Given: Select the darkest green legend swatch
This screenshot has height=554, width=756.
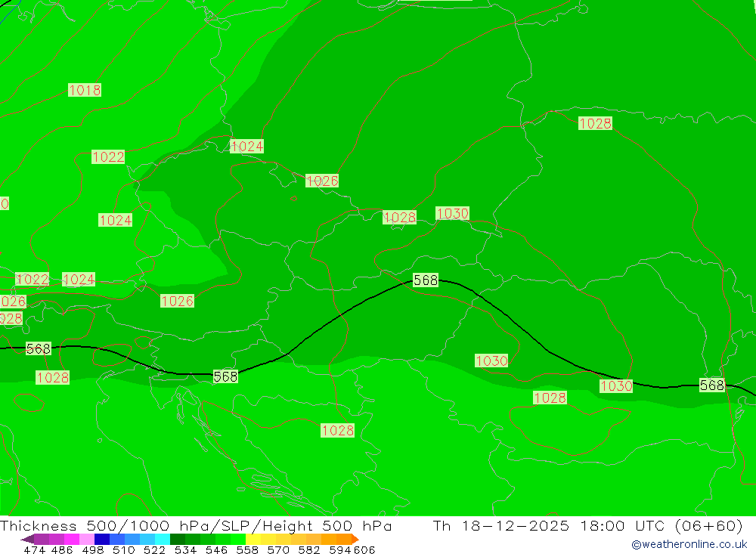Looking at the screenshot, I should [178, 539].
